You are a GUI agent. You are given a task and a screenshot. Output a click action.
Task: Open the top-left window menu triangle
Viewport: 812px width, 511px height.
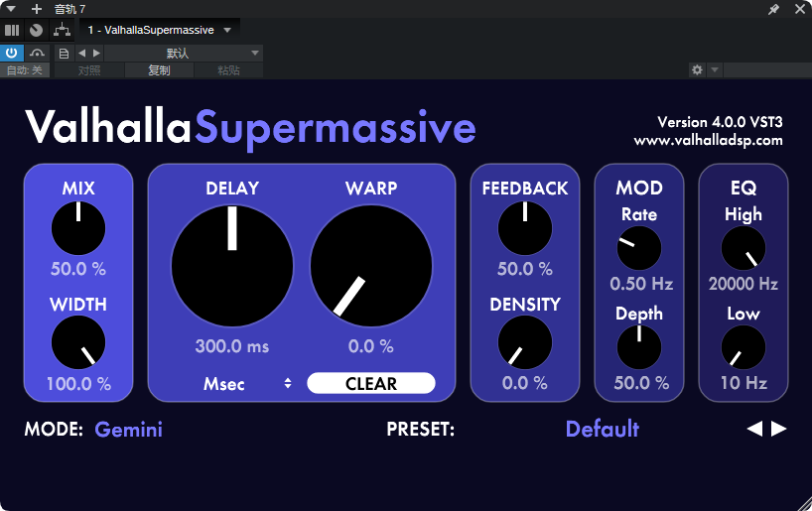11,9
